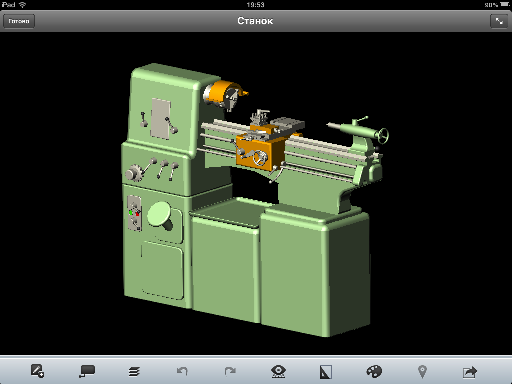Tap the Готово button
This screenshot has height=384, width=512.
[x=19, y=21]
